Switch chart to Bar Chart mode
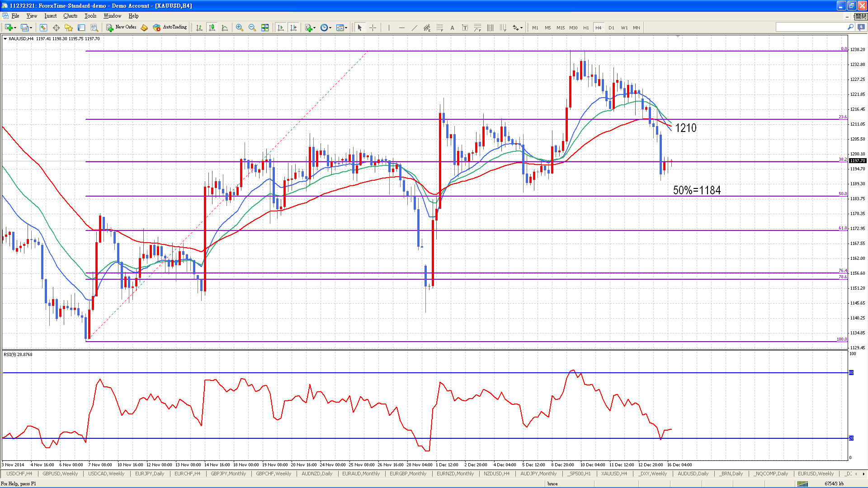868x488 pixels. pos(199,28)
